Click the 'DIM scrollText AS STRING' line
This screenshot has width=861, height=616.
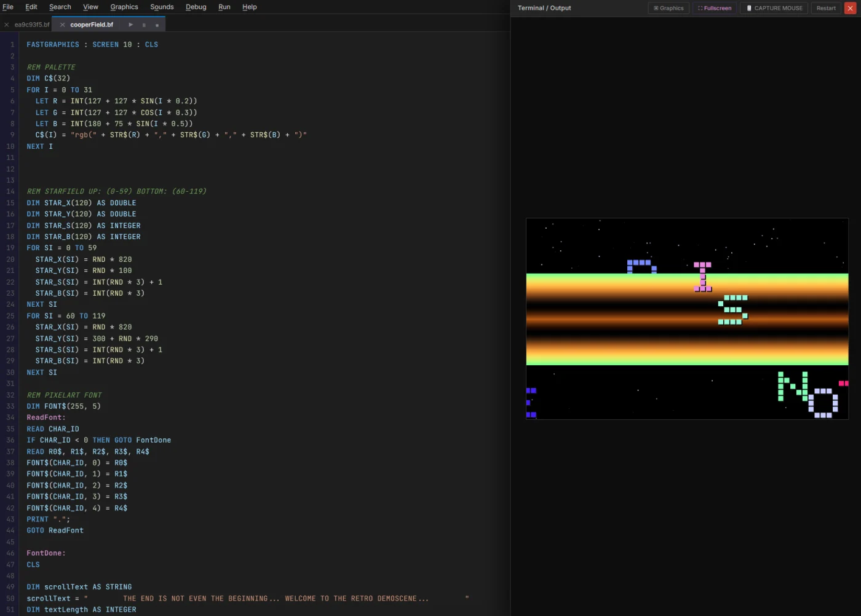click(79, 587)
